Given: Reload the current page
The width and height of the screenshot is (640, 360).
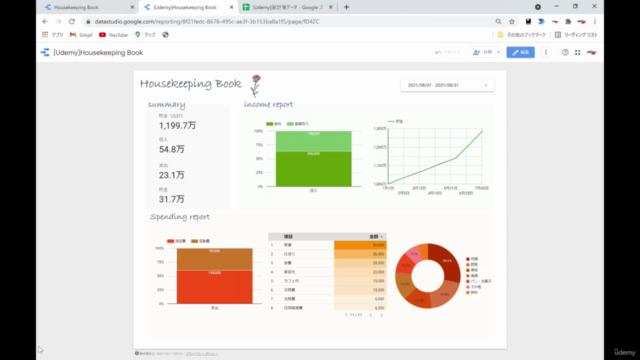Looking at the screenshot, I should [x=72, y=22].
